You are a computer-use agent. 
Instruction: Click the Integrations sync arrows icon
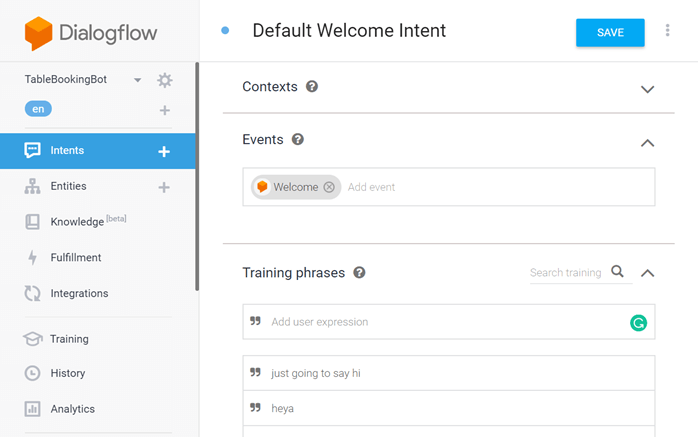[x=32, y=293]
